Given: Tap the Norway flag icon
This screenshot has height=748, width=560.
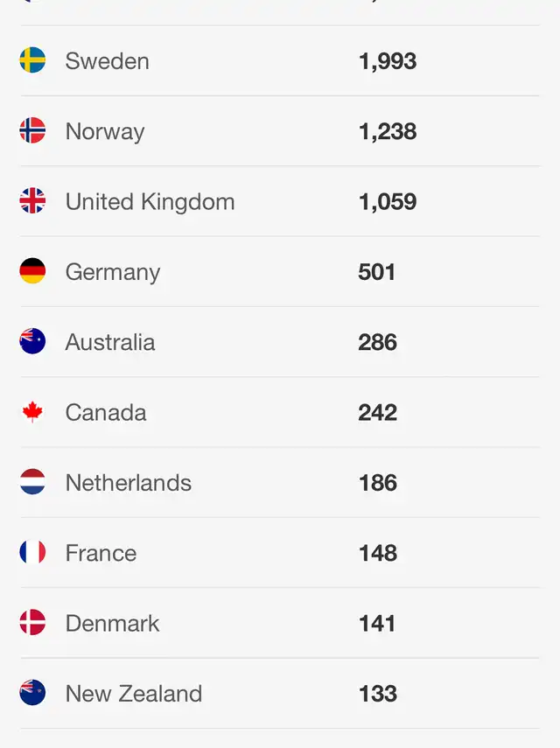Looking at the screenshot, I should click(32, 130).
